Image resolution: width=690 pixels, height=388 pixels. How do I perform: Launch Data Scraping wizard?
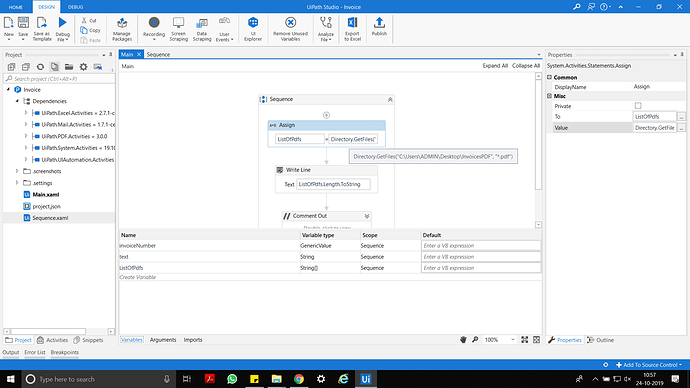202,29
